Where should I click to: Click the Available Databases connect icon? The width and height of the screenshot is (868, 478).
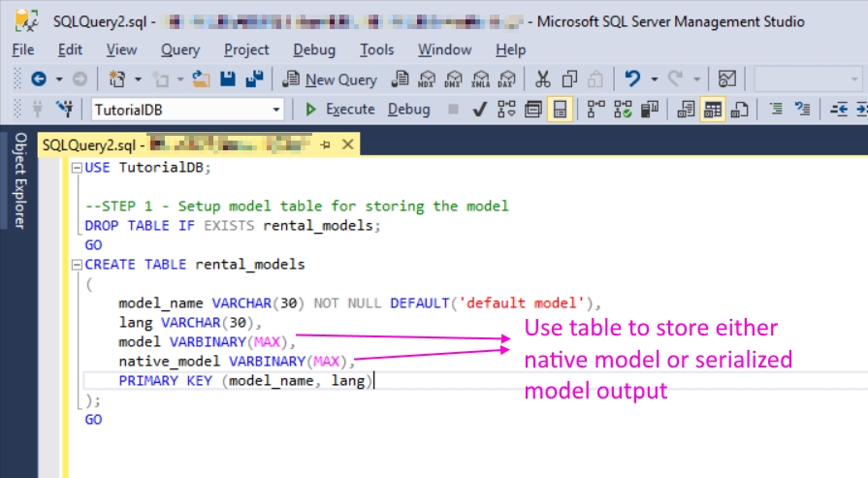coord(38,109)
